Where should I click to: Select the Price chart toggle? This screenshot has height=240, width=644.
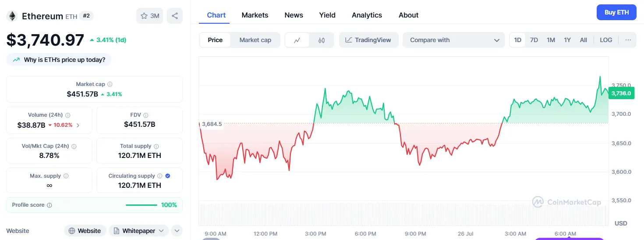click(x=215, y=40)
